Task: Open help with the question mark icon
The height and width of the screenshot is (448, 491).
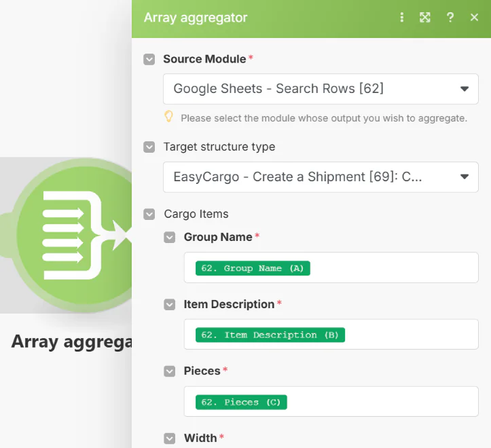Action: pyautogui.click(x=450, y=17)
